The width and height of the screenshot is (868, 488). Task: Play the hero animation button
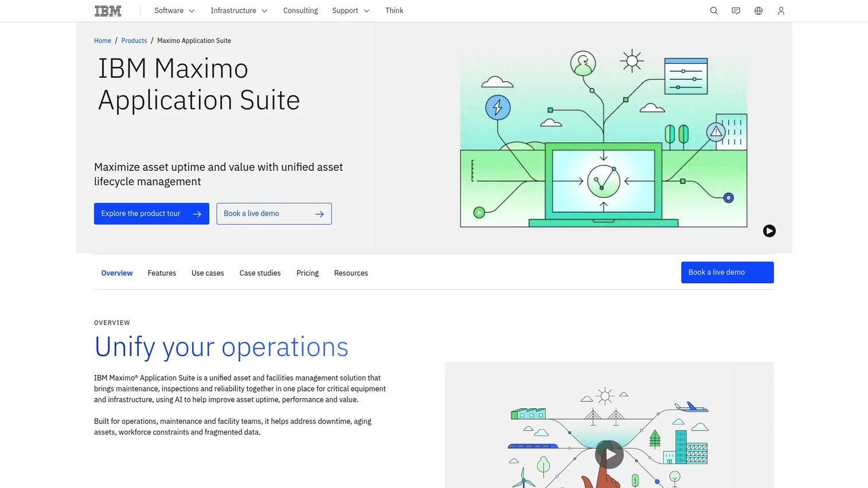(x=769, y=231)
